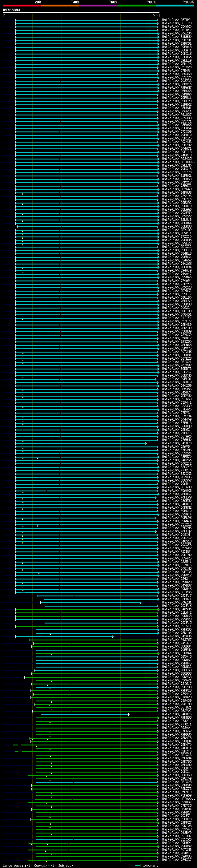Click the cyan =100char scale legend marker
Viewport: 197px width, 868px height.
(x=137, y=865)
